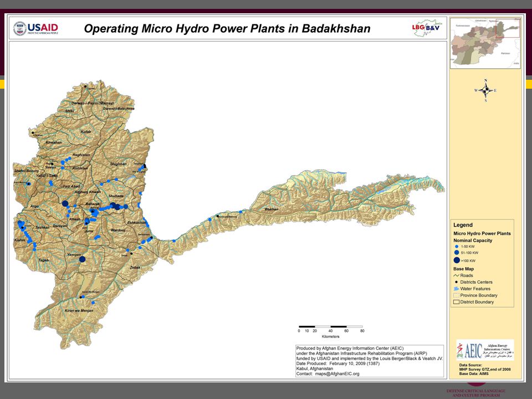The image size is (532, 399).
Task: Click the Tagab district label
Action: tap(43, 260)
